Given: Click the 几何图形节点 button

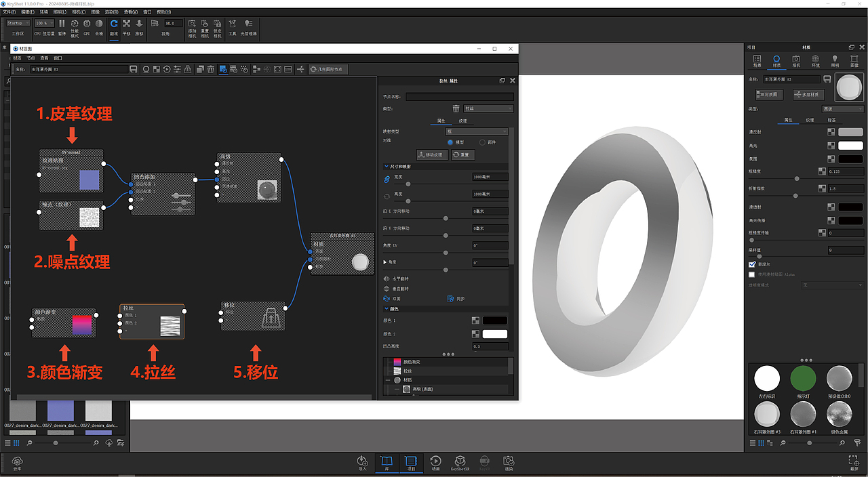Looking at the screenshot, I should point(328,69).
